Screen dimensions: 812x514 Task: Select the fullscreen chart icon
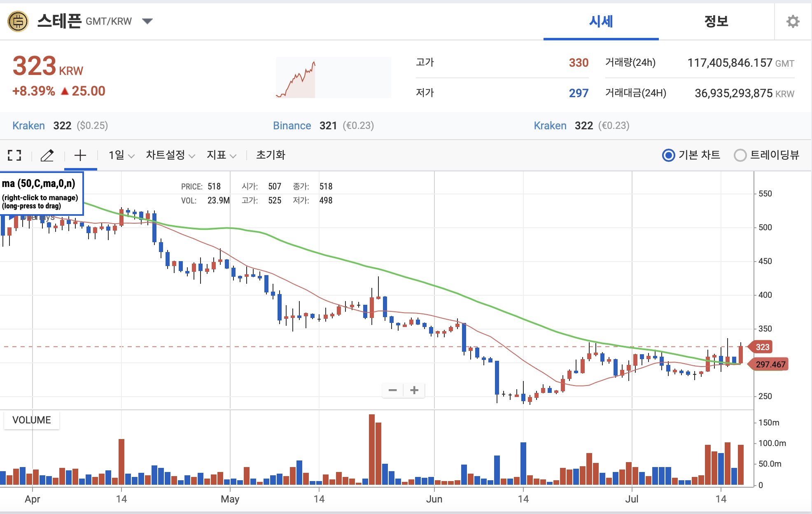15,156
